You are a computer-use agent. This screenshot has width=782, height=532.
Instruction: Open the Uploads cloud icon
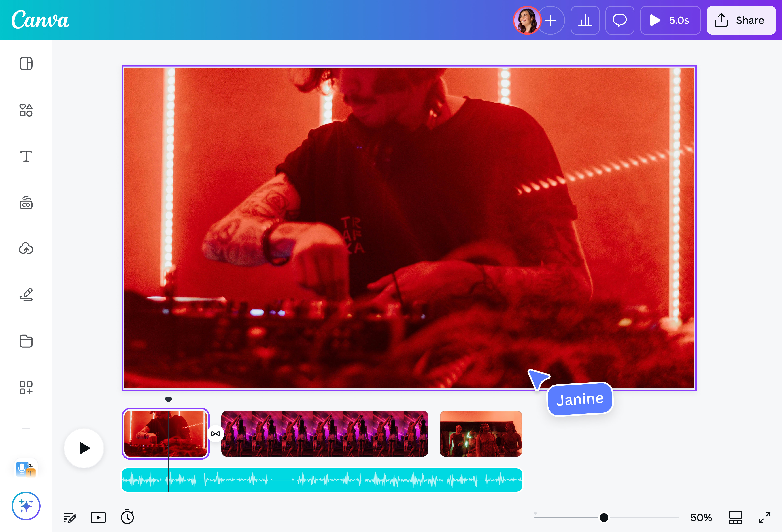point(26,248)
